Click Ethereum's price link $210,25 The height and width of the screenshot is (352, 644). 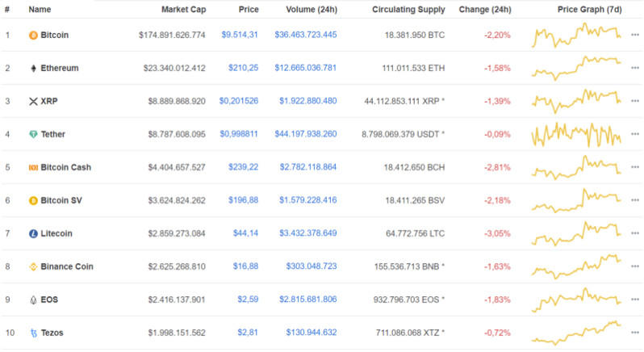click(243, 69)
